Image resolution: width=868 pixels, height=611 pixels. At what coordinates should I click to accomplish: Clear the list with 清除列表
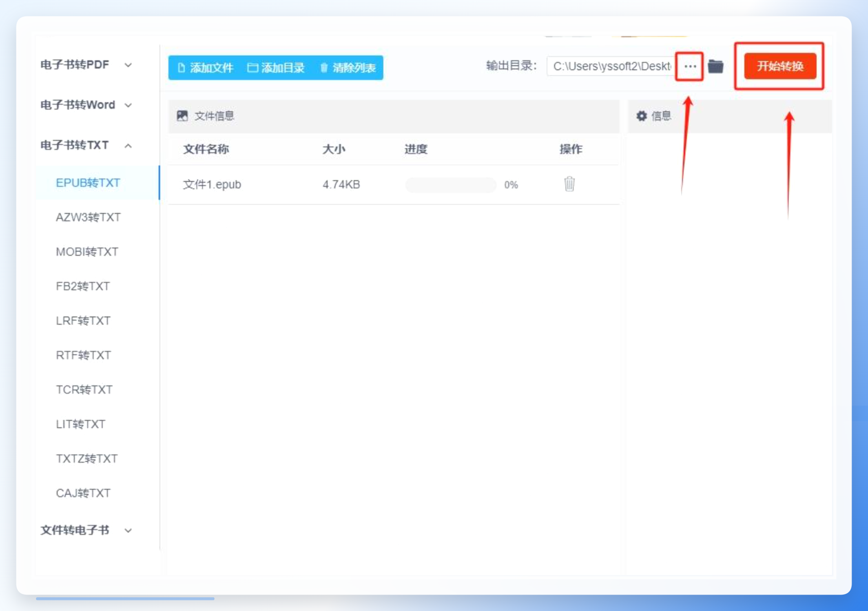pos(348,68)
